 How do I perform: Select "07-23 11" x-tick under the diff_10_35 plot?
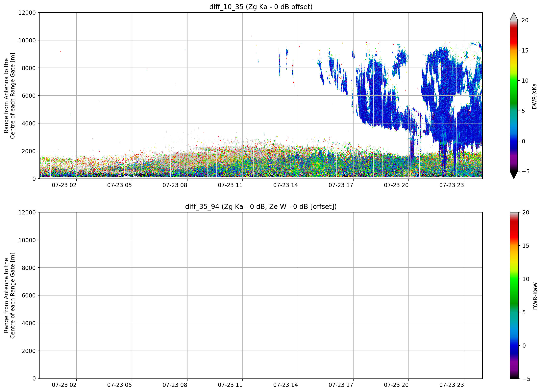pyautogui.click(x=230, y=185)
